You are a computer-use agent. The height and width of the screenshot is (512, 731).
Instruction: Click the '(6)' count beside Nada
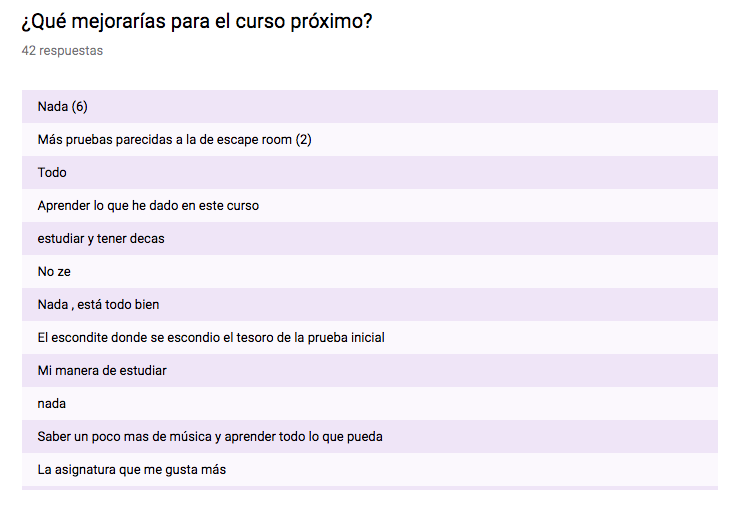pos(80,107)
